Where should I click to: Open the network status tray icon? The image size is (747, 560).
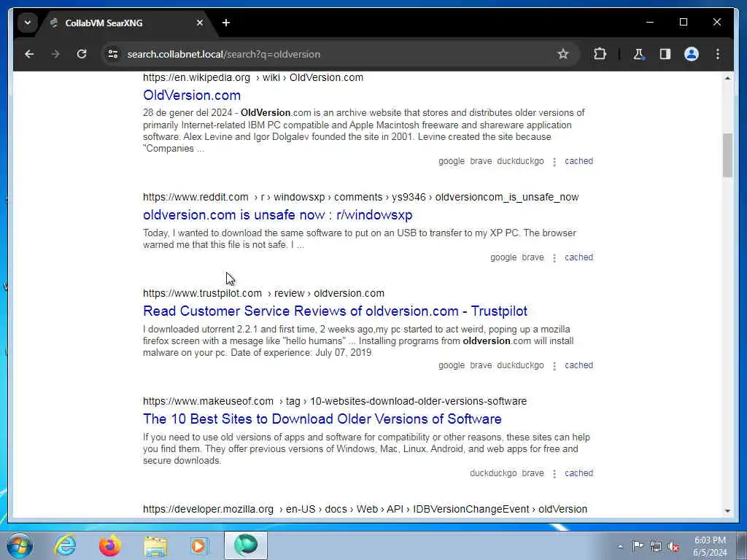pyautogui.click(x=656, y=546)
